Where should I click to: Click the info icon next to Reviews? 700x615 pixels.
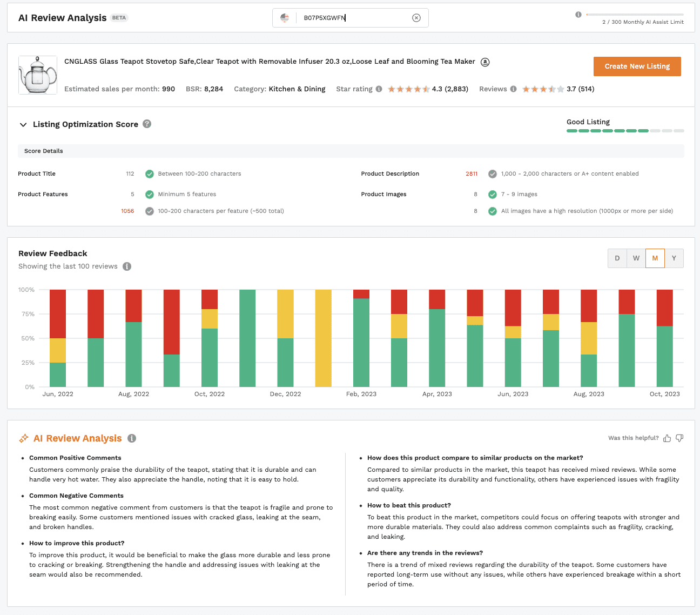point(513,89)
